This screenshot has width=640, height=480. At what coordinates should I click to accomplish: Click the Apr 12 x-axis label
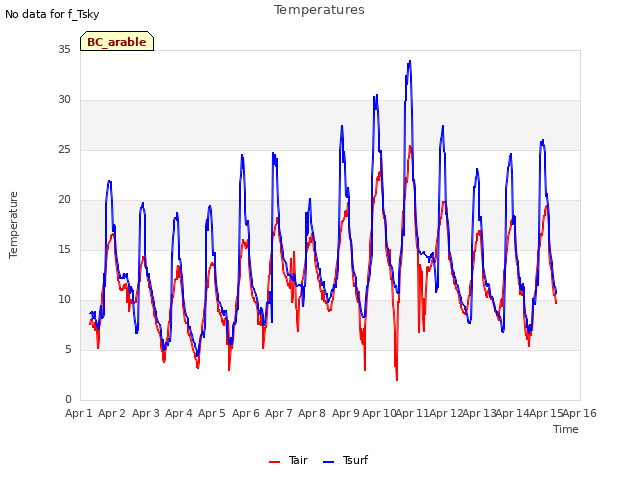(446, 413)
